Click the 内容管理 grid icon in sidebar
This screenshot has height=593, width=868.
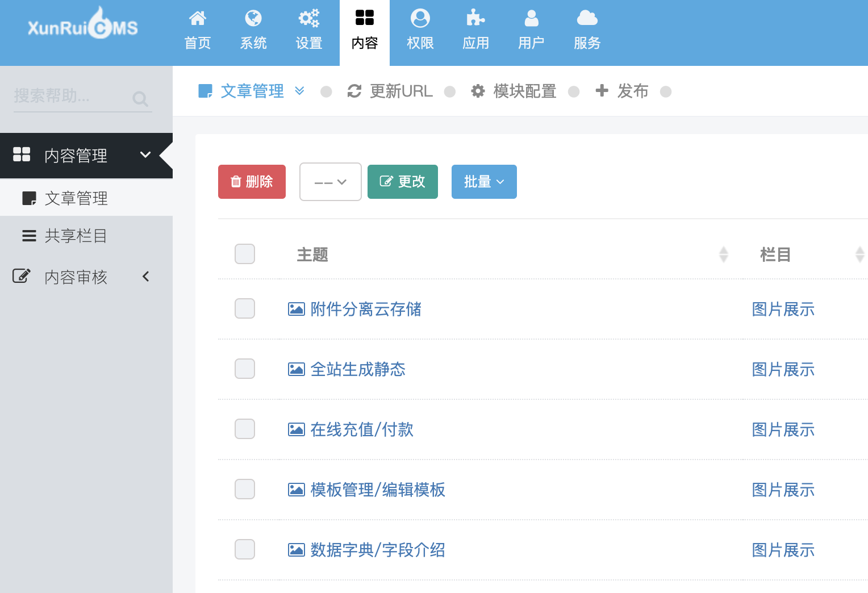tap(22, 154)
